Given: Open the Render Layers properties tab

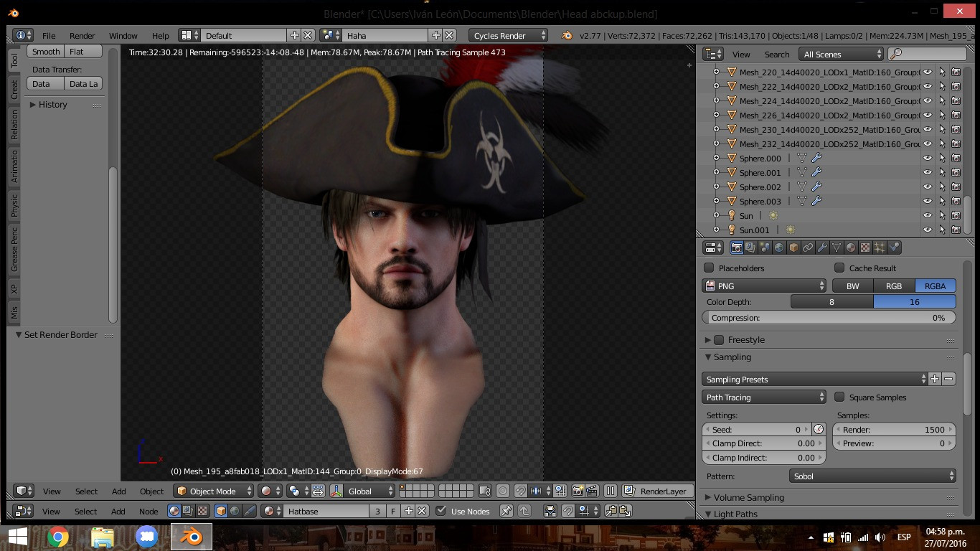Looking at the screenshot, I should (x=750, y=248).
